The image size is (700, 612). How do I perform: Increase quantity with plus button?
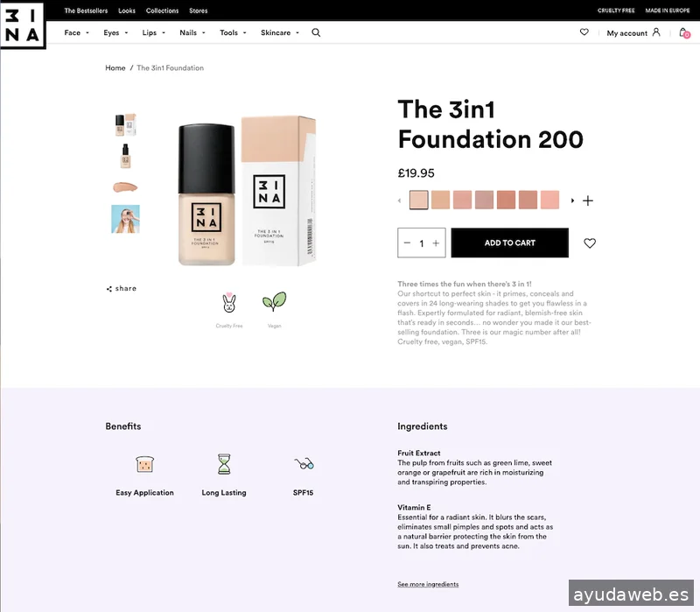point(436,243)
